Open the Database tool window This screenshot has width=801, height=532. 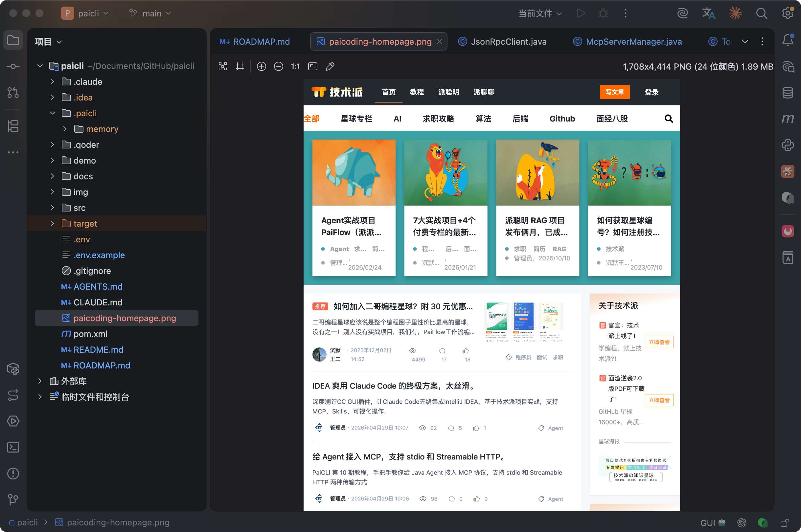[788, 92]
